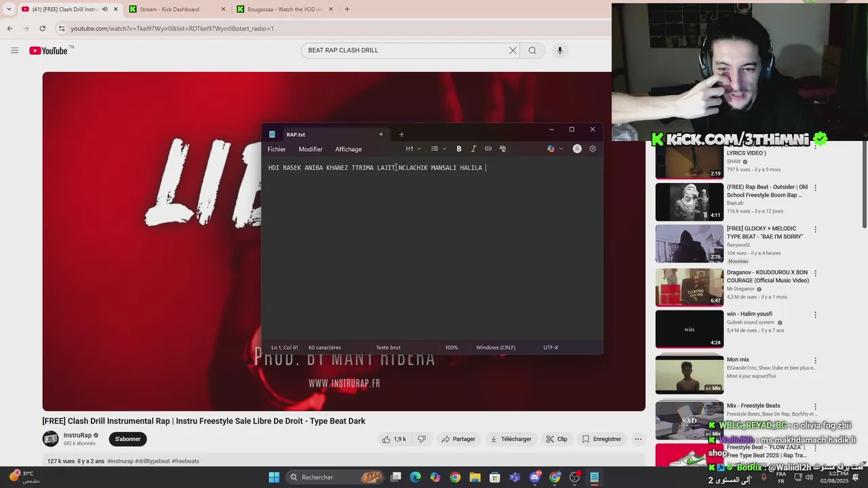868x488 pixels.
Task: Click the site info icon in the address bar
Action: (x=62, y=28)
